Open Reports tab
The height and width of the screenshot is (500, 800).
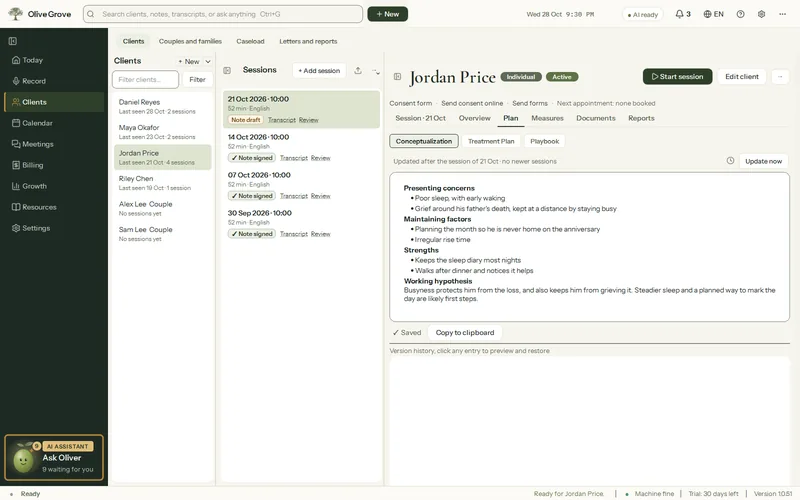pyautogui.click(x=641, y=118)
